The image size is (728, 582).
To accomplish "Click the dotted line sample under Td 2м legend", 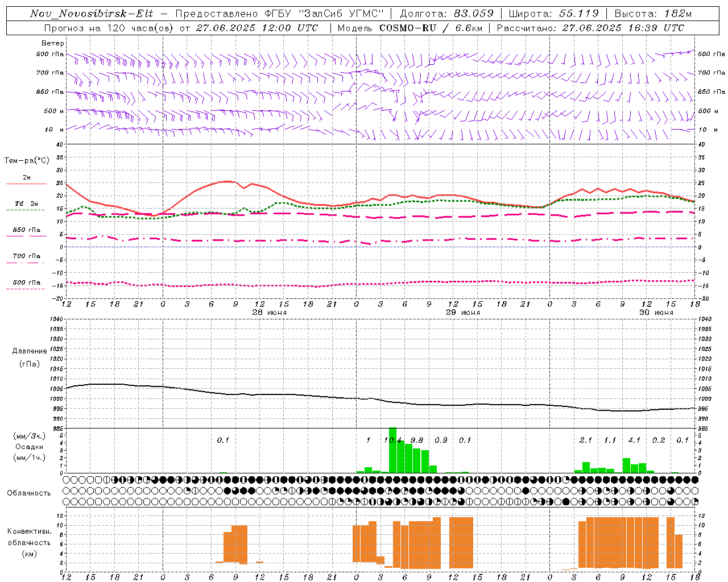I will point(25,210).
